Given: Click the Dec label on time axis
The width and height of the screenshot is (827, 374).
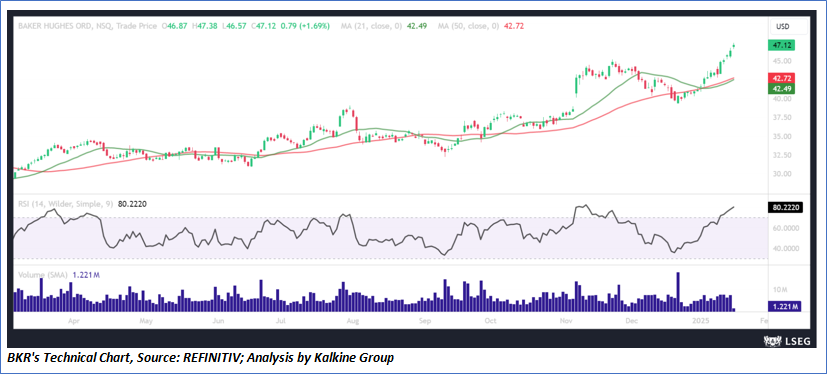Looking at the screenshot, I should tap(632, 320).
